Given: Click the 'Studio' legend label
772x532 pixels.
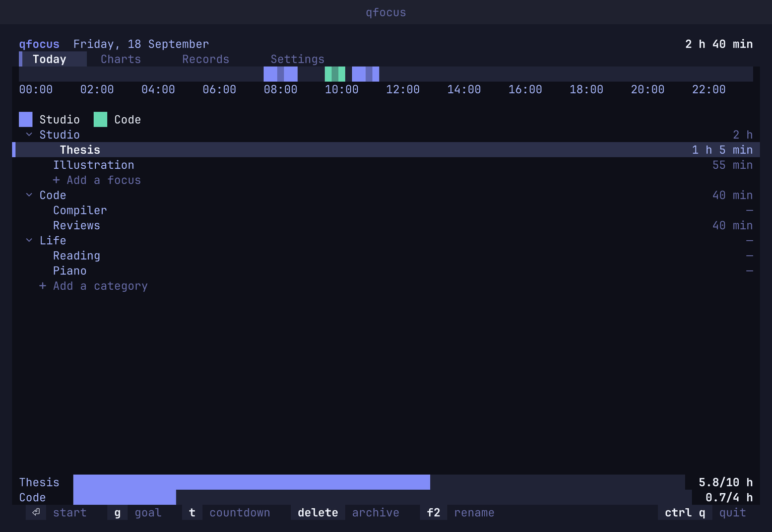Looking at the screenshot, I should pos(59,119).
